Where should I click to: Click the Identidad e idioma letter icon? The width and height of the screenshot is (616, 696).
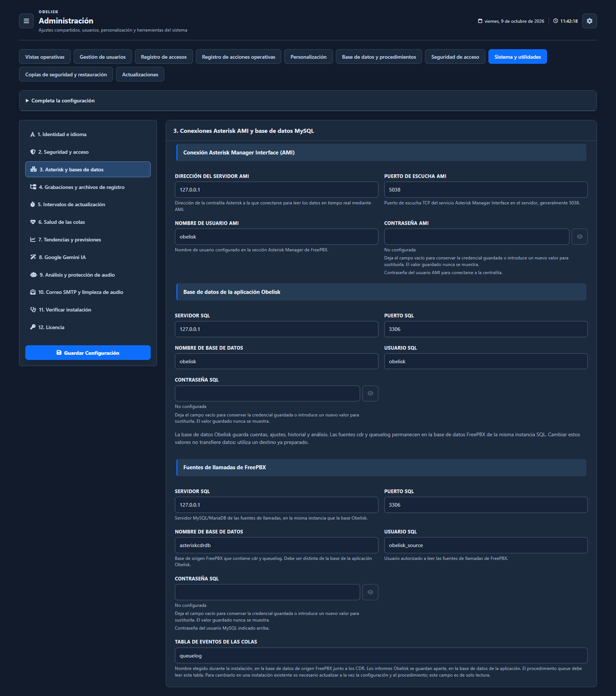[33, 134]
